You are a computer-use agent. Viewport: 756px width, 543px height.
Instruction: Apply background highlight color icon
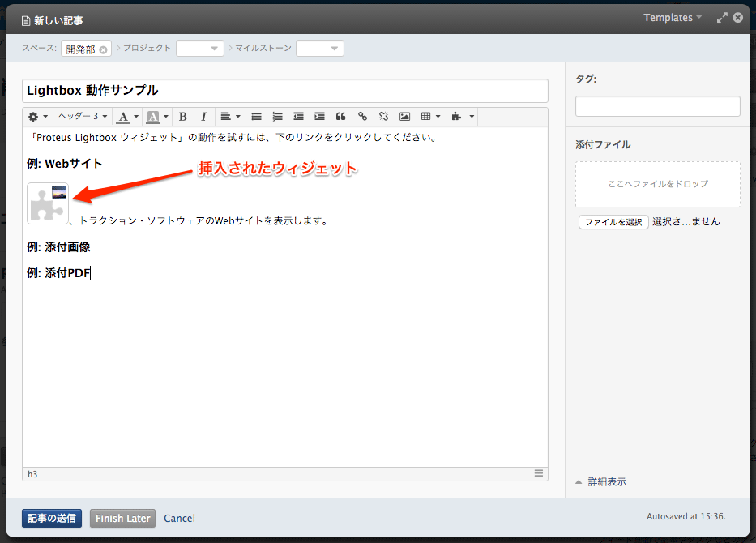point(153,117)
